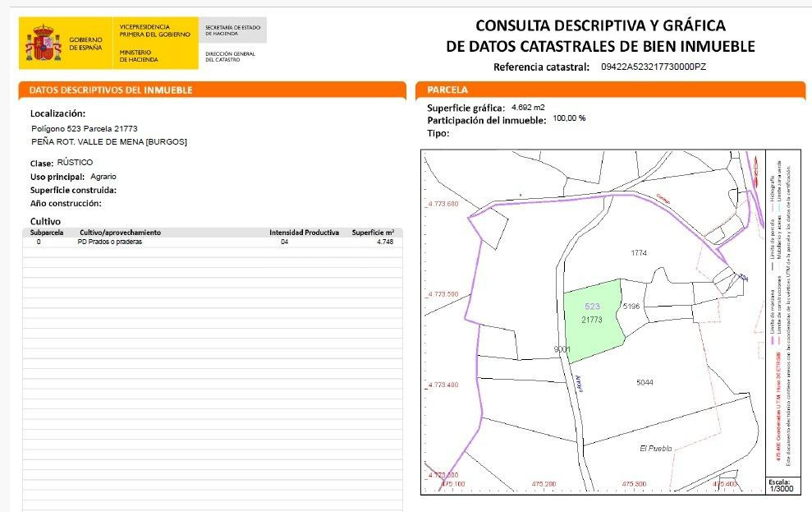Click the Superficie m² column header

pyautogui.click(x=373, y=233)
